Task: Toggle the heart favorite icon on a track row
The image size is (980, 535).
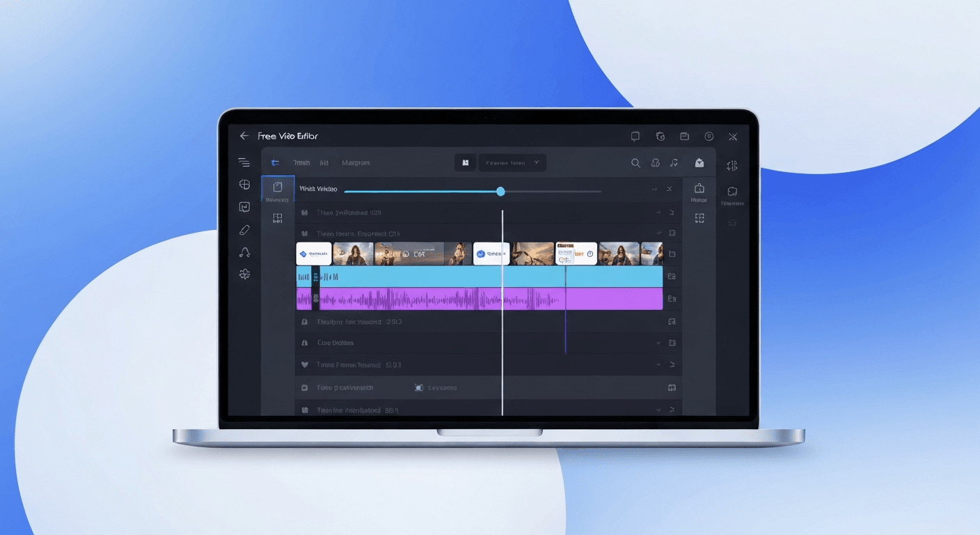Action: [x=303, y=364]
